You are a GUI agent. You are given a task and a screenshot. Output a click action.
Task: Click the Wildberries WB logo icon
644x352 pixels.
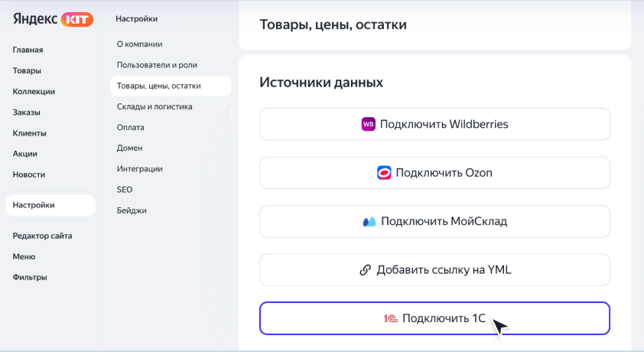point(368,124)
